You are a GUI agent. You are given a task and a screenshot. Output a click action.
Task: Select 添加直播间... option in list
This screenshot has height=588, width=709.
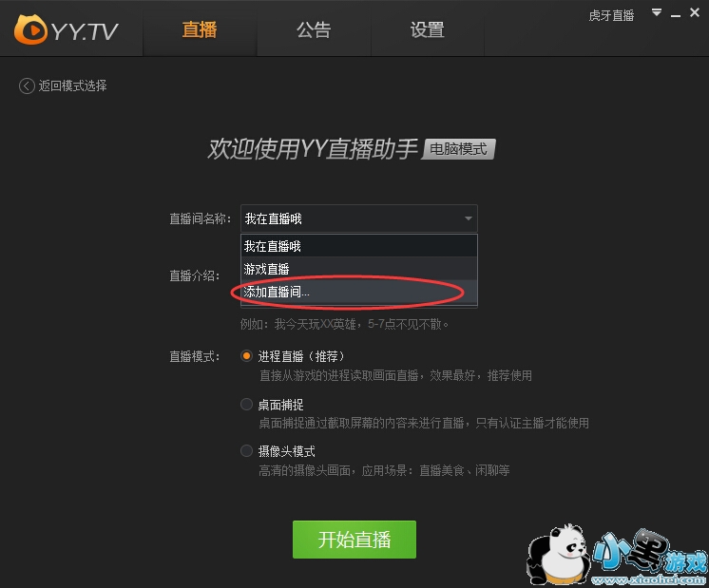[x=359, y=292]
